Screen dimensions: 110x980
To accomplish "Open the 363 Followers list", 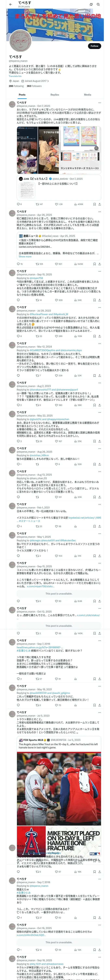I will [34, 86].
